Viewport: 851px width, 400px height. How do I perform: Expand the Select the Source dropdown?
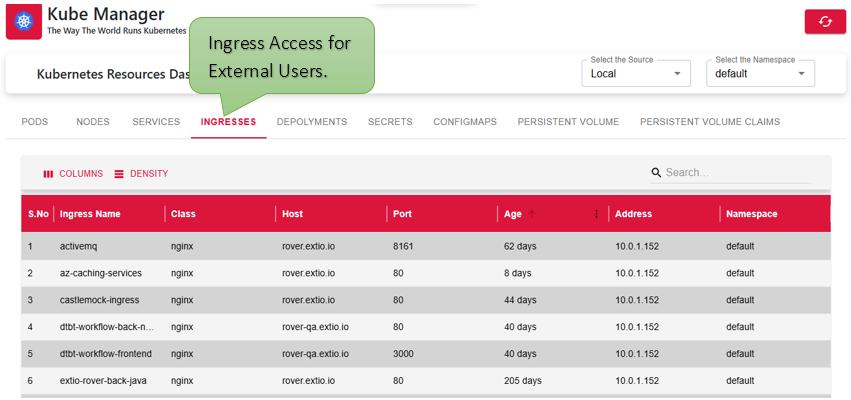coord(636,73)
